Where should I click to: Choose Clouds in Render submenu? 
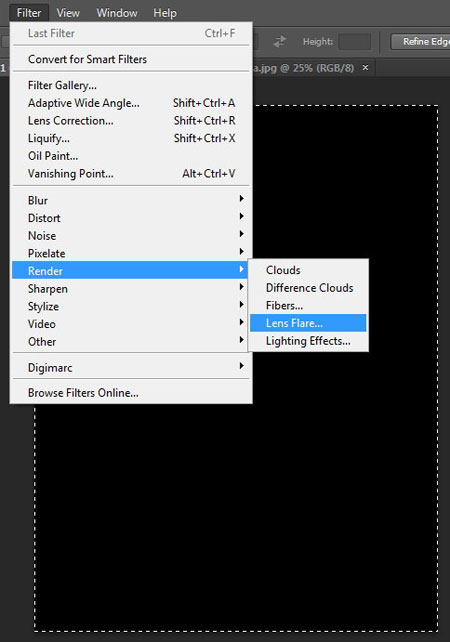[x=308, y=270]
